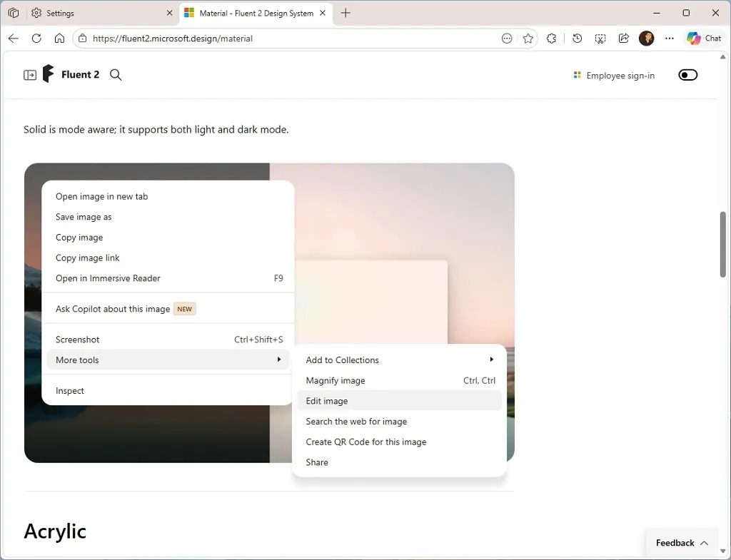
Task: Open the More tools submenu
Action: tap(76, 360)
